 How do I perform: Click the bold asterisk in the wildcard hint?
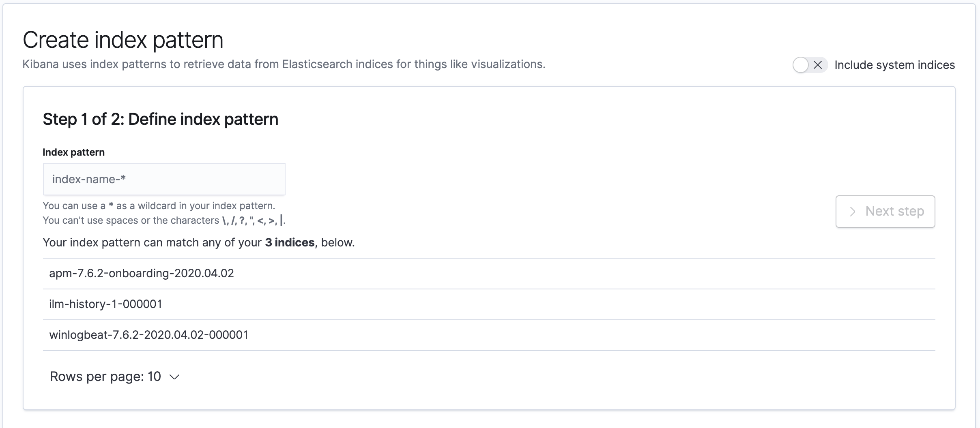[111, 206]
